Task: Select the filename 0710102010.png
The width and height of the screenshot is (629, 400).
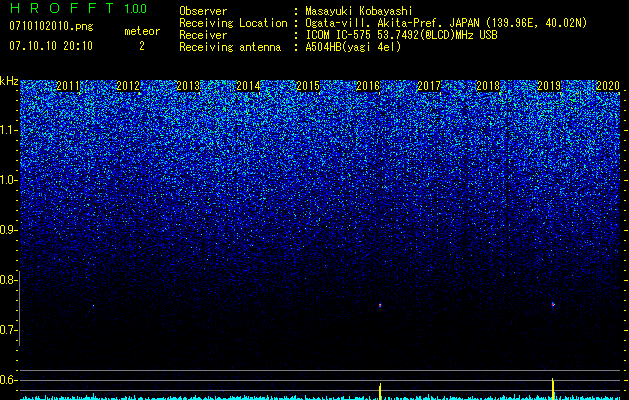Action: [51, 27]
